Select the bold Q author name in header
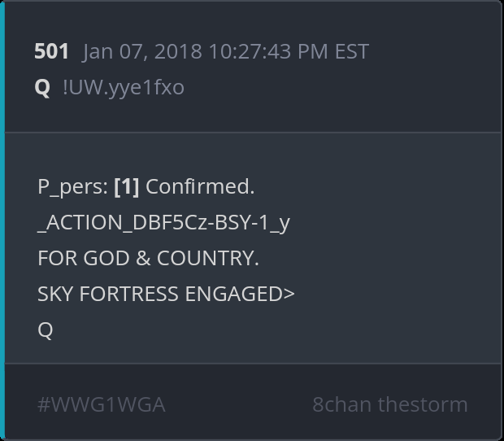 click(42, 87)
